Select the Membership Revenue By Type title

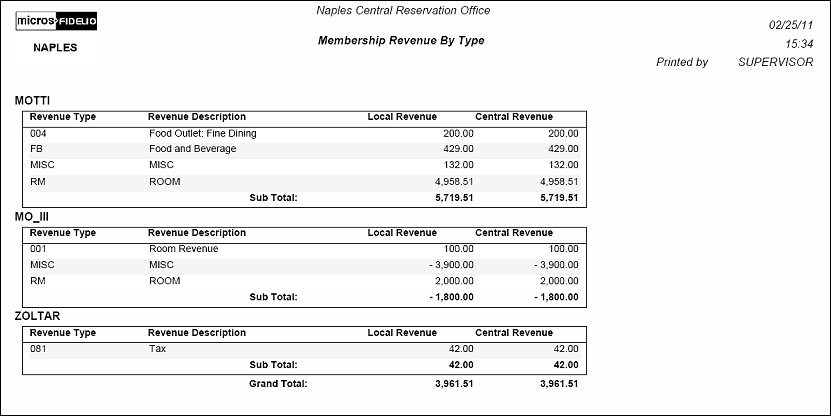pos(400,41)
